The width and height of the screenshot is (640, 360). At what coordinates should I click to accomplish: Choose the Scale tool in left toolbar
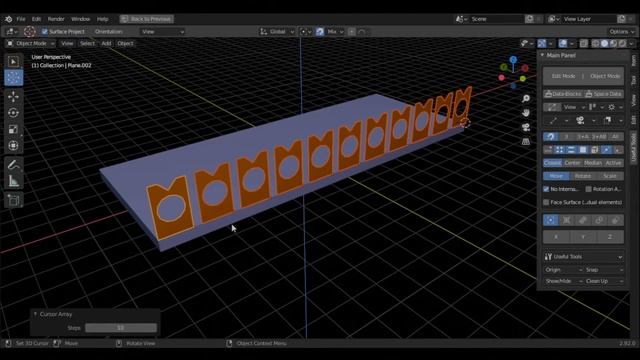click(x=13, y=129)
